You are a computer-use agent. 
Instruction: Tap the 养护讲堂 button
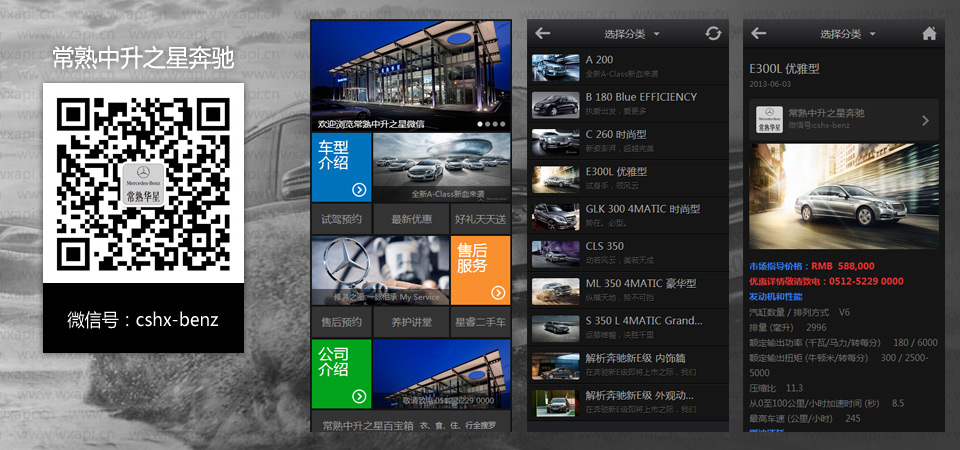tap(411, 322)
